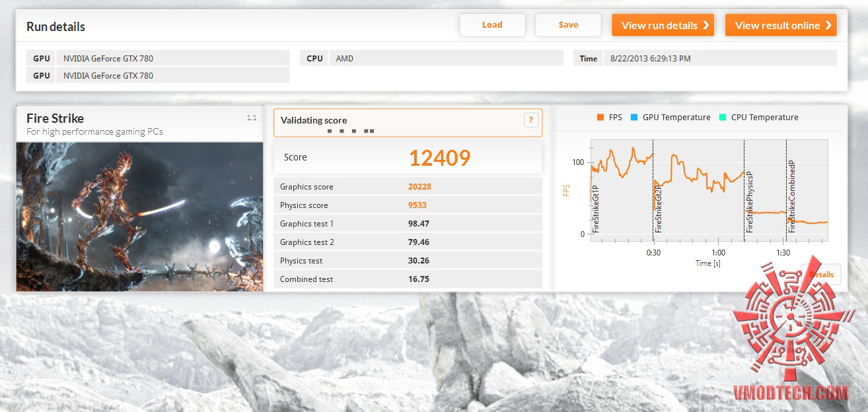Viewport: 868px width, 412px height.
Task: Click the time value 8/22/2013 6:29:13 PM
Action: 720,58
